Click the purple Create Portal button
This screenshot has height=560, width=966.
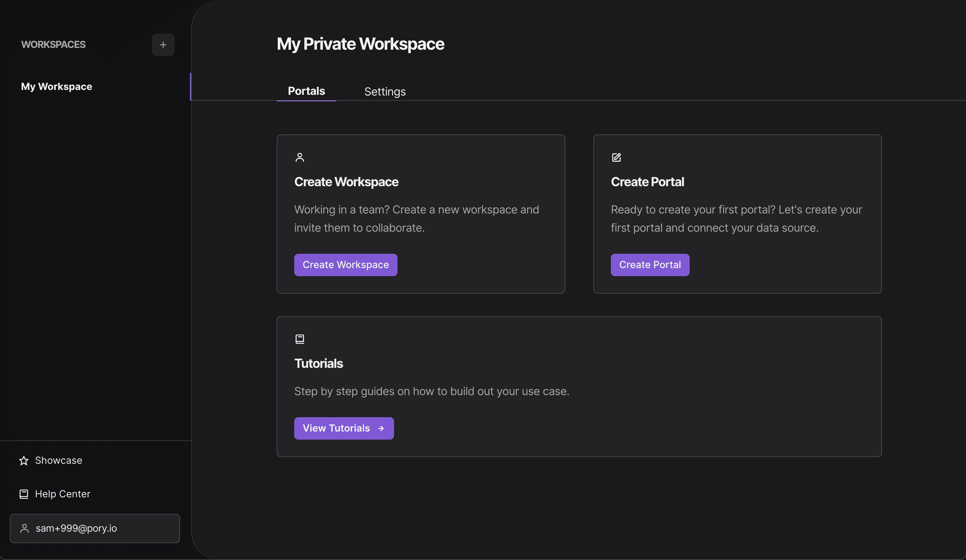[x=650, y=265]
